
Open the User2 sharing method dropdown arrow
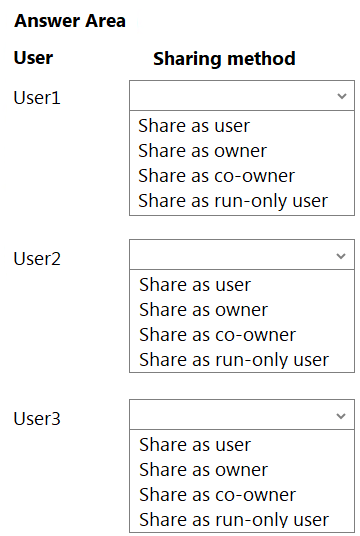point(341,256)
